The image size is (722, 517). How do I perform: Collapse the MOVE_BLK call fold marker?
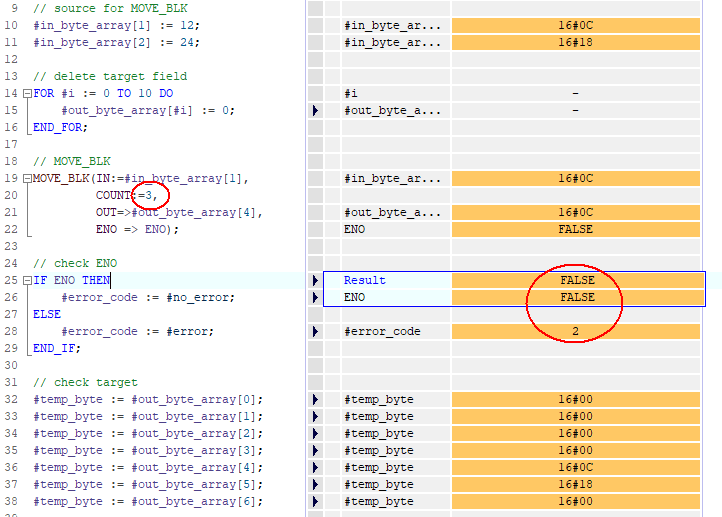[x=28, y=179]
